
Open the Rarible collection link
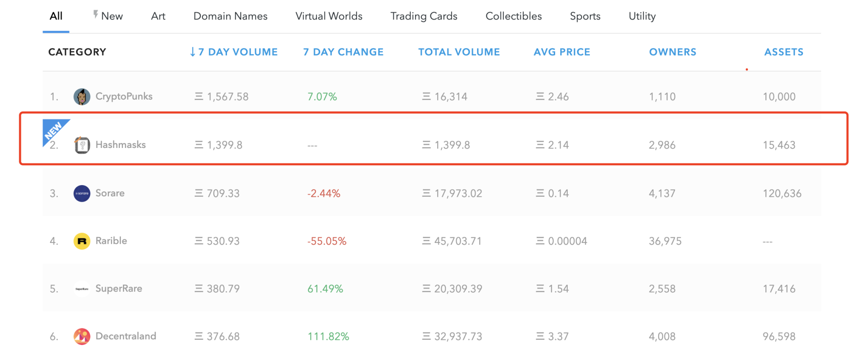point(111,241)
